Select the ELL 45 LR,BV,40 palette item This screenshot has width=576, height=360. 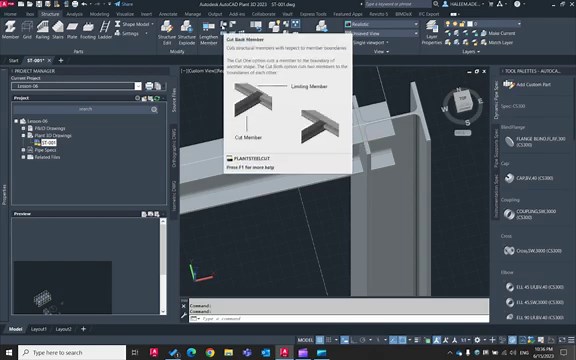pyautogui.click(x=535, y=287)
